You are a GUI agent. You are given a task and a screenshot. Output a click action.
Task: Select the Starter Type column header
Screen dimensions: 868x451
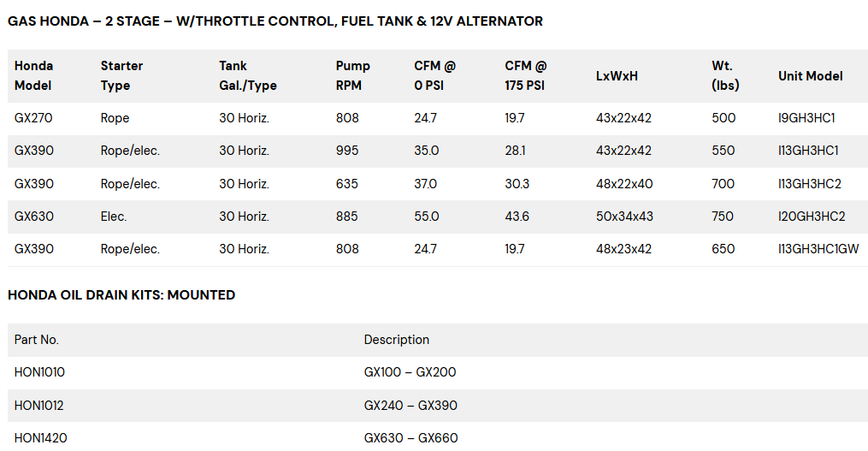coord(121,75)
